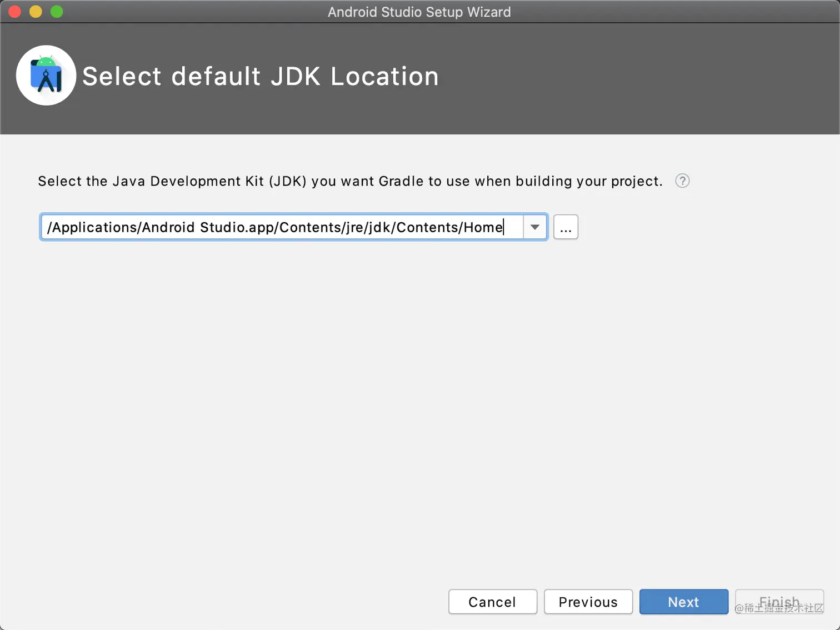Click the Android Studio logo icon

[46, 76]
